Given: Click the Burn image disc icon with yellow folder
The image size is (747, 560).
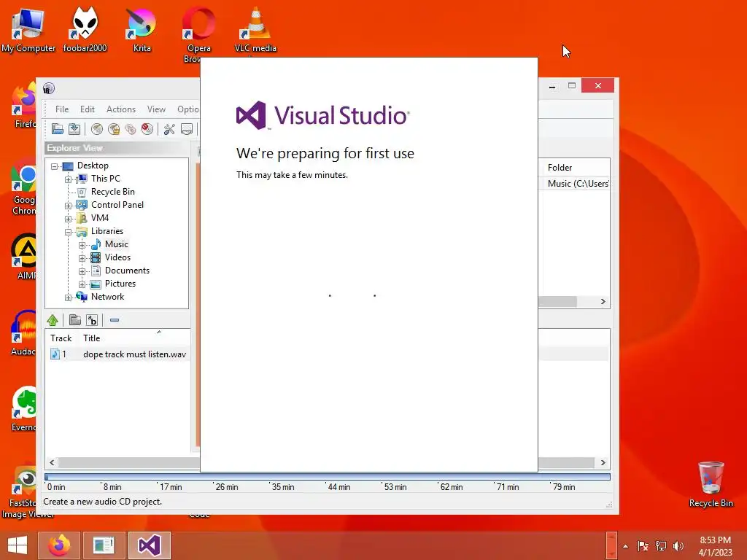Looking at the screenshot, I should pyautogui.click(x=114, y=129).
